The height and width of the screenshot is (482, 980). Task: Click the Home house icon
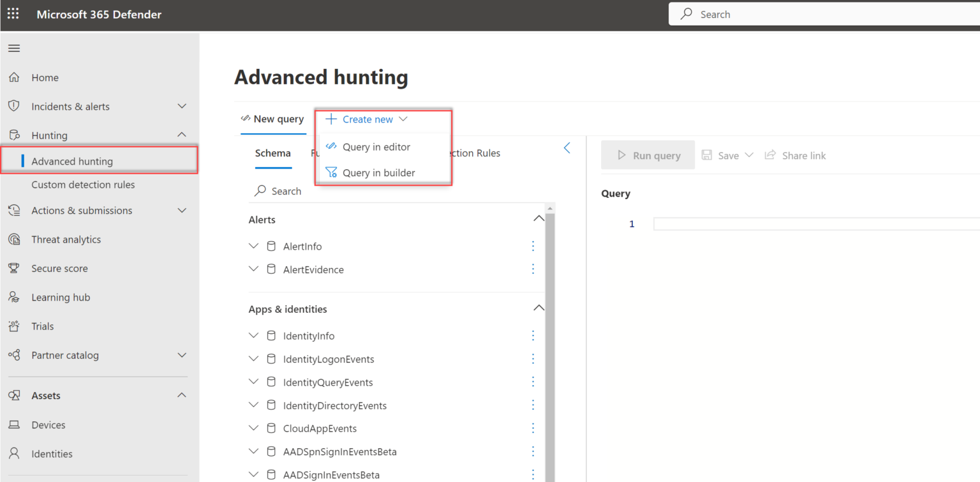14,77
